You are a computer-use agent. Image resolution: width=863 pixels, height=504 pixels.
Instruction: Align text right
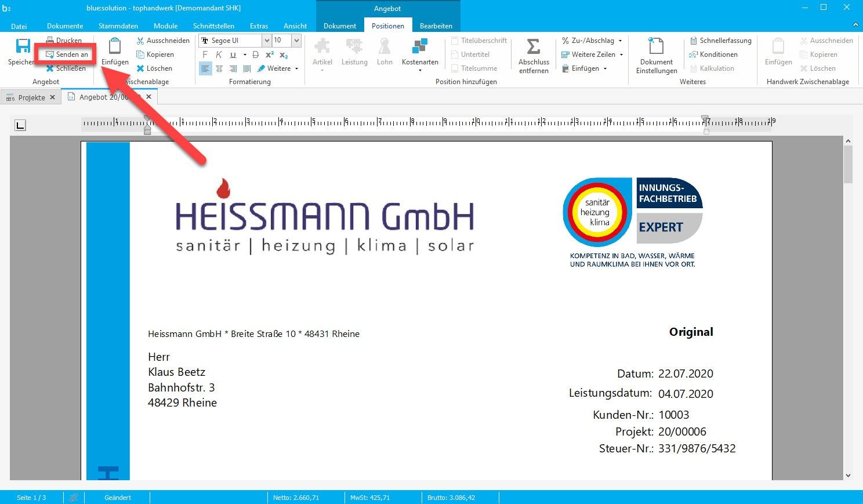(x=233, y=68)
